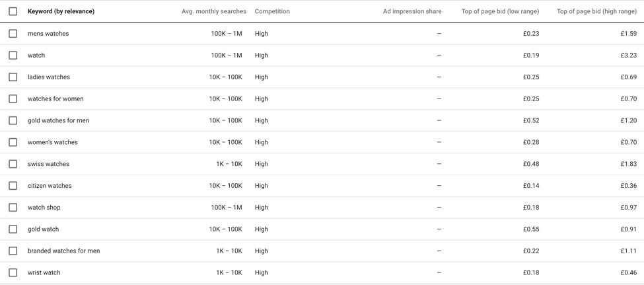The height and width of the screenshot is (285, 644).
Task: Click the 'gold watch' keyword text
Action: 43,229
